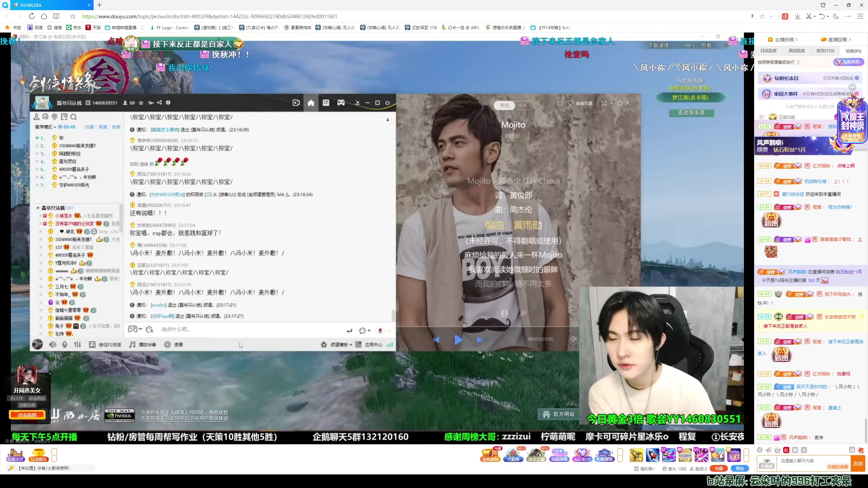Viewport: 868px width, 488px height.
Task: Click the 钻粉特权 button
Action: click(x=849, y=62)
